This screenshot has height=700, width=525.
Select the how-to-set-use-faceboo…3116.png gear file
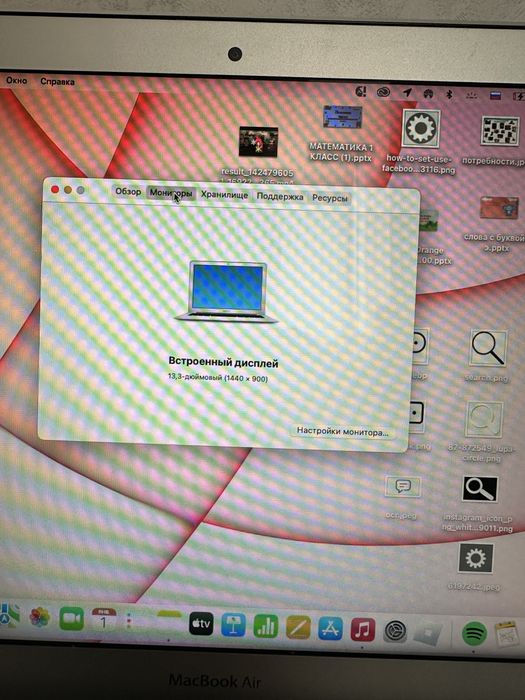420,142
